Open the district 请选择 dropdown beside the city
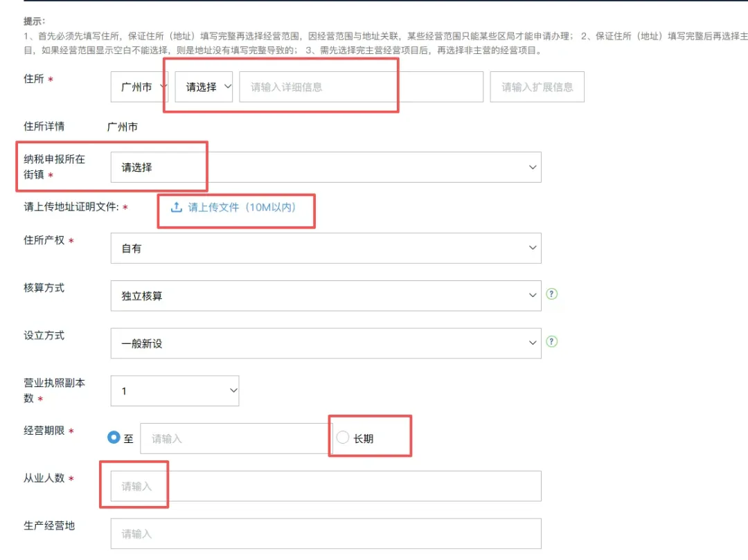The width and height of the screenshot is (748, 560). click(x=204, y=87)
